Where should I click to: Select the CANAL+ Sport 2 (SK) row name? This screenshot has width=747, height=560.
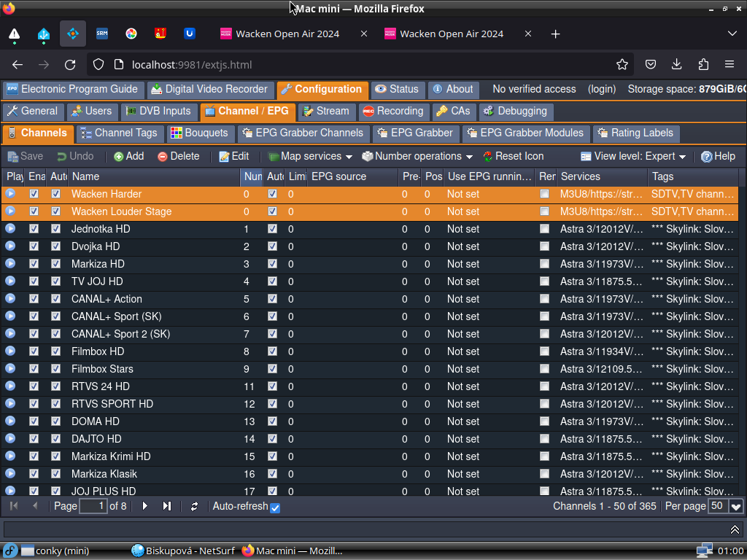[x=120, y=334]
